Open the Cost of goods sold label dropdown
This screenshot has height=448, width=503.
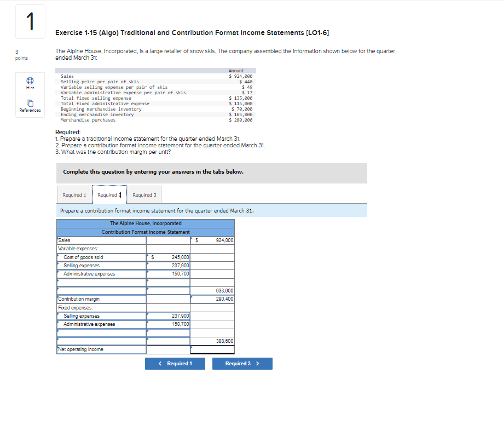(x=101, y=257)
